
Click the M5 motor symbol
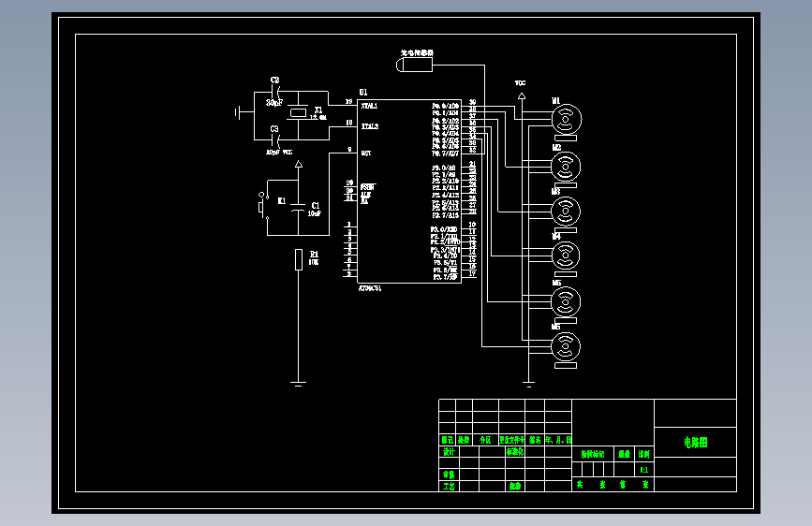[x=566, y=302]
